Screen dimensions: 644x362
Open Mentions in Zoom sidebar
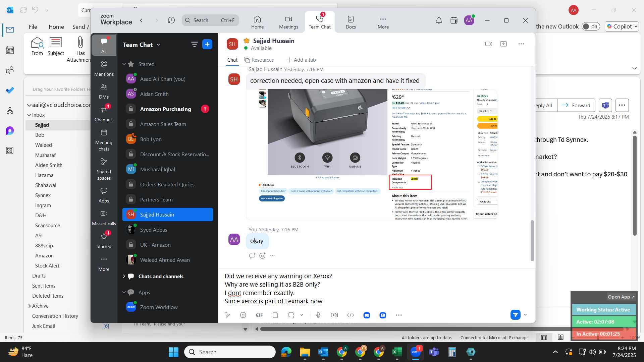(104, 68)
